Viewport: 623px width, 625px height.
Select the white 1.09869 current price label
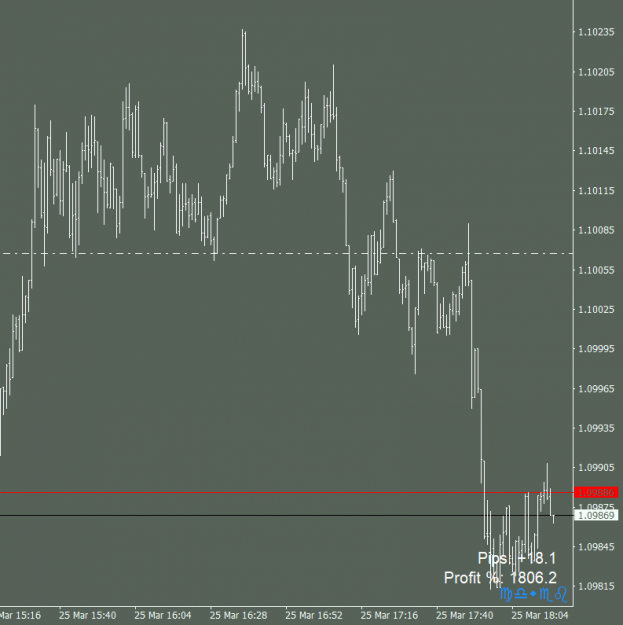[596, 515]
